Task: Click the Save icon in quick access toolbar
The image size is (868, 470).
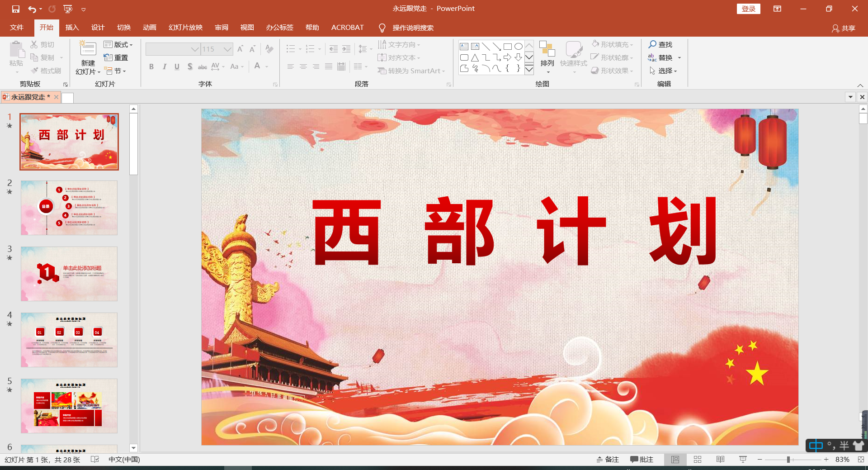Action: click(x=16, y=9)
